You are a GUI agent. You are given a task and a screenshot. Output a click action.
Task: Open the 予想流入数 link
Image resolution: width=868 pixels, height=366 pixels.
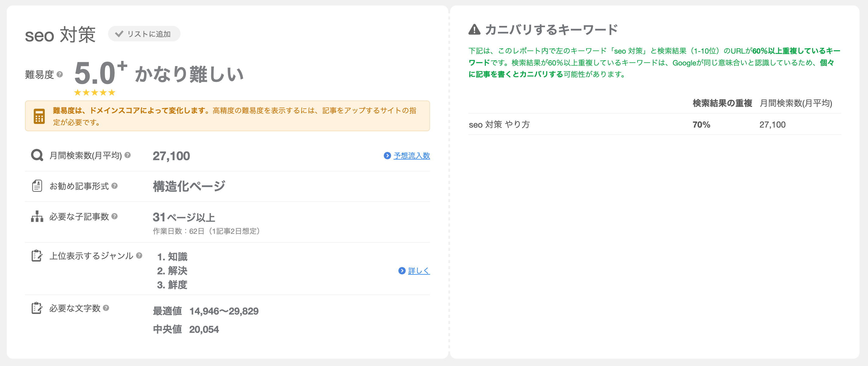point(411,155)
